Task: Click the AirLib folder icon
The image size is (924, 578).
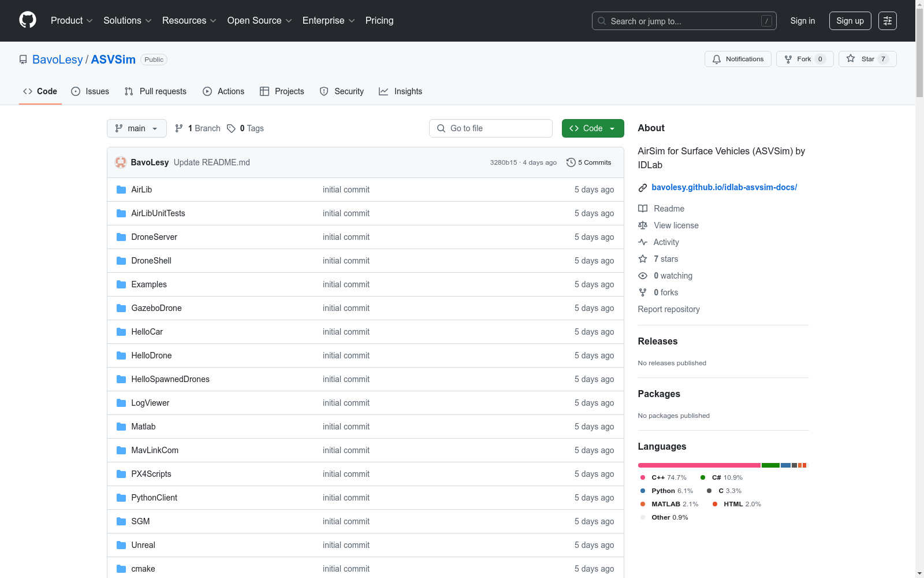Action: point(121,190)
